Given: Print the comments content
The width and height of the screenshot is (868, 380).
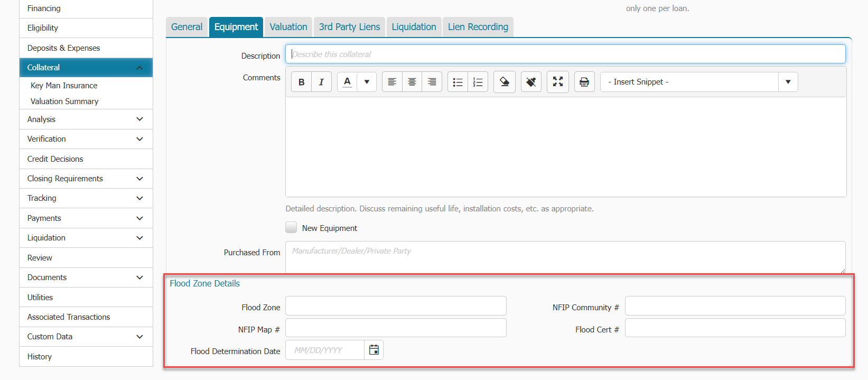Looking at the screenshot, I should [x=584, y=82].
